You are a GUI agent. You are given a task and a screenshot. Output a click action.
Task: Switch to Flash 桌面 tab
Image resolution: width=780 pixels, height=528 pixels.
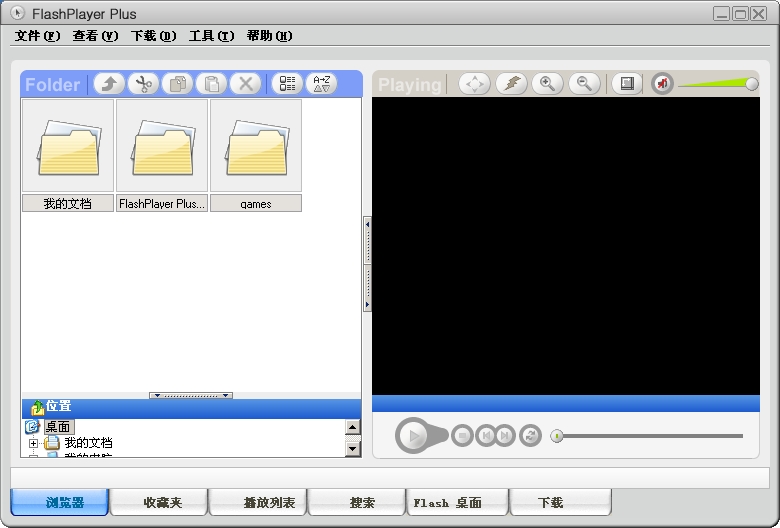tap(458, 502)
